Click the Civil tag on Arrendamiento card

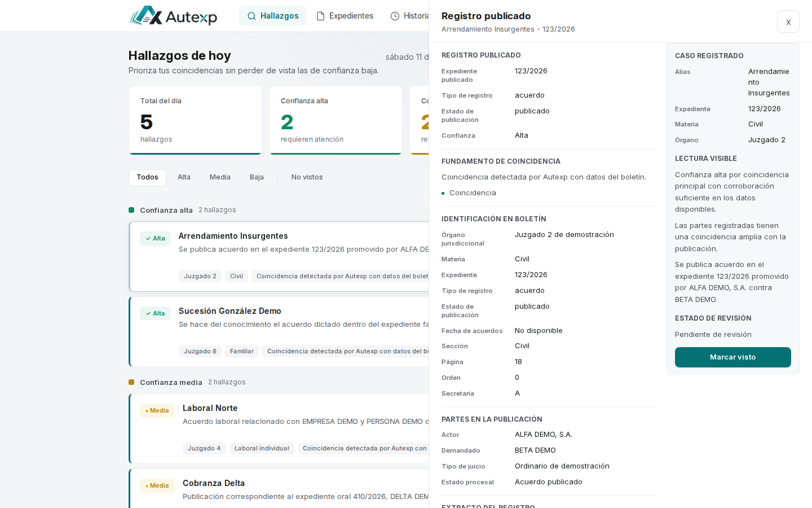pyautogui.click(x=236, y=276)
